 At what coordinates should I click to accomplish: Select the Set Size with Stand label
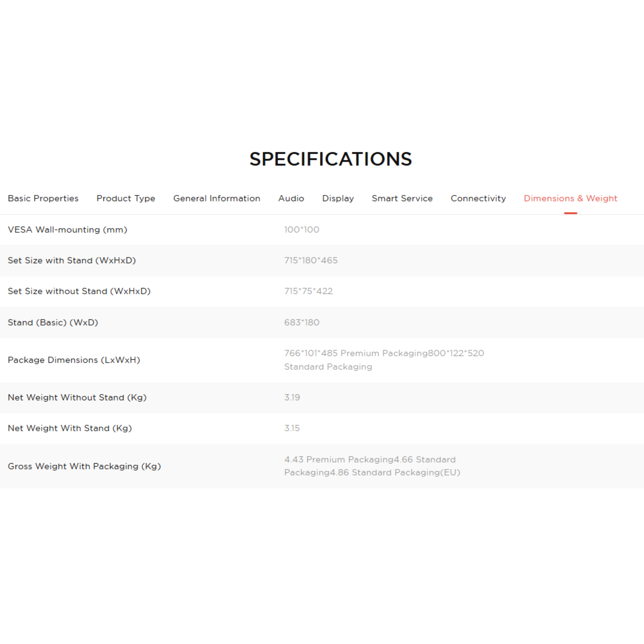[x=72, y=260]
